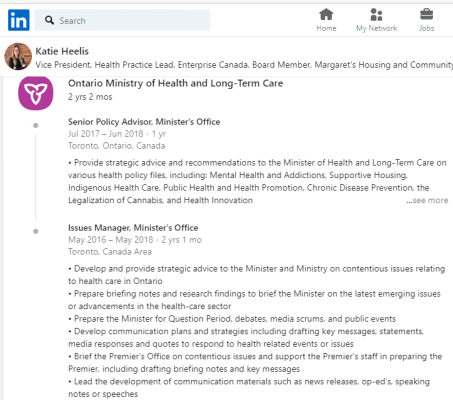Click the Vice President headline text

point(244,65)
